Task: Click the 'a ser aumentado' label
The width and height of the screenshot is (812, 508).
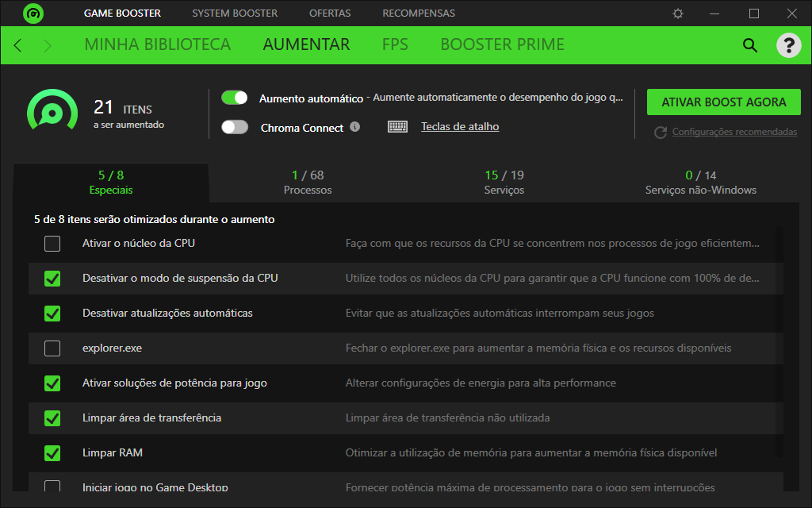Action: [x=129, y=125]
